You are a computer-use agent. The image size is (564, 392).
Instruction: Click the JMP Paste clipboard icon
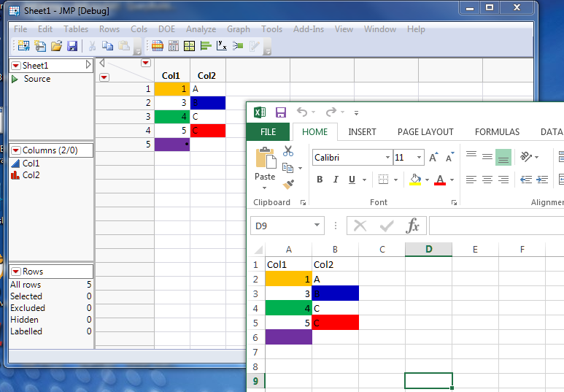[124, 46]
